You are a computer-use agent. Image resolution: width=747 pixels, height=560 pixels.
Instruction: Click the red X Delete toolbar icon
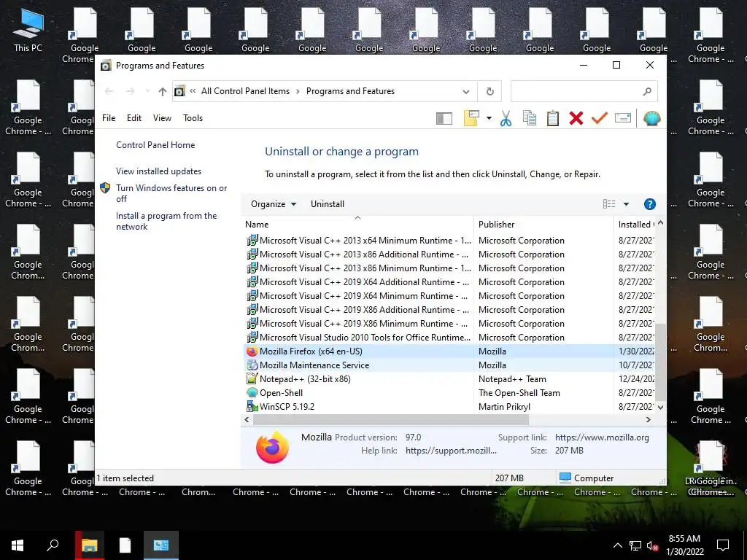coord(576,118)
